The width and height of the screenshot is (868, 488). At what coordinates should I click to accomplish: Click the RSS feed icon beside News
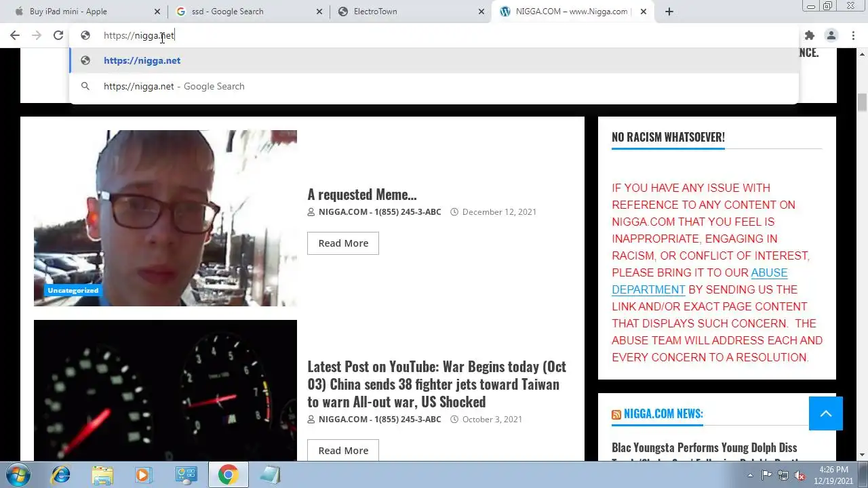point(616,415)
